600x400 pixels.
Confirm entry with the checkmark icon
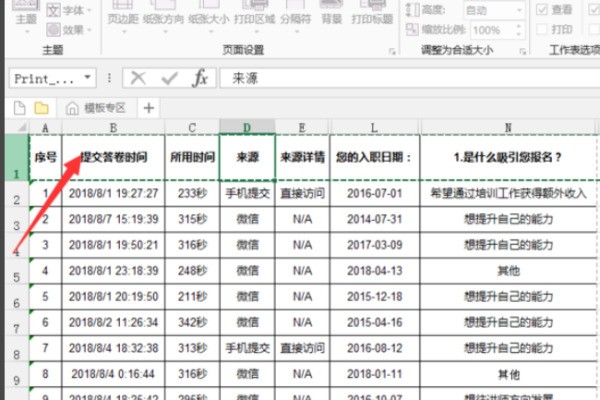point(170,78)
